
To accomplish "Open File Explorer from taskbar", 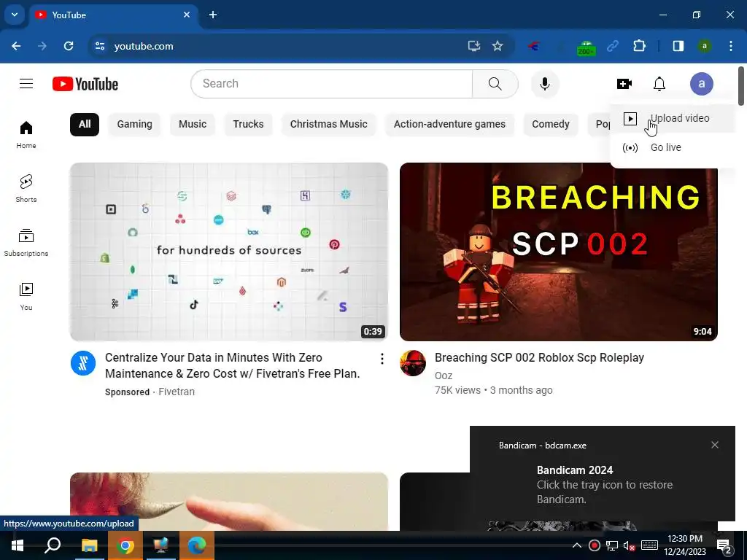I will (x=89, y=545).
